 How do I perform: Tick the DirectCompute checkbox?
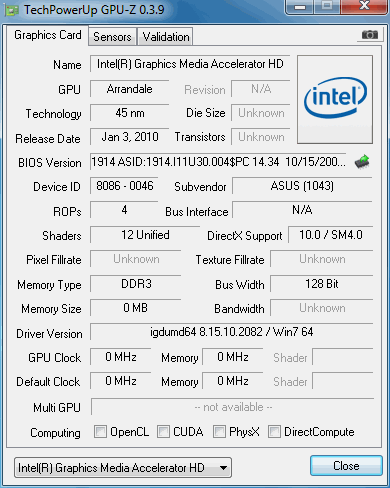274,431
